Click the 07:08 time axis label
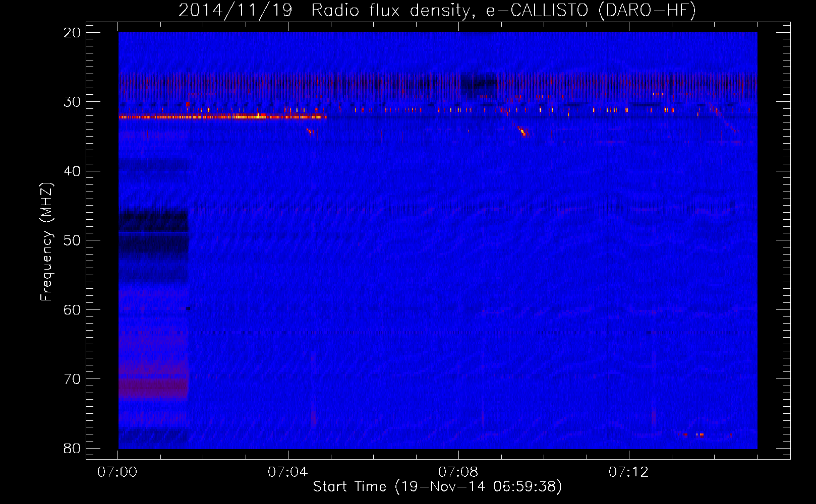The height and width of the screenshot is (504, 816). (x=458, y=472)
